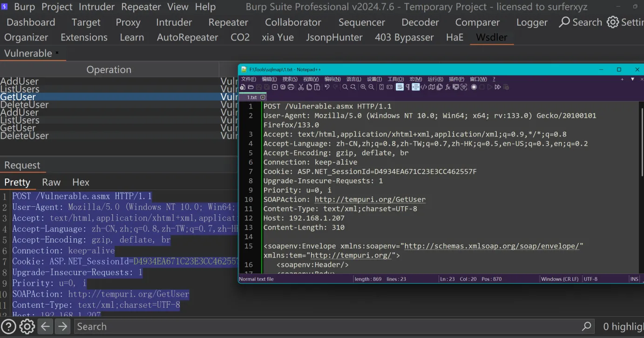
Task: Follow the http://tempuri.org/GetUser link in Notepad++
Action: 370,199
